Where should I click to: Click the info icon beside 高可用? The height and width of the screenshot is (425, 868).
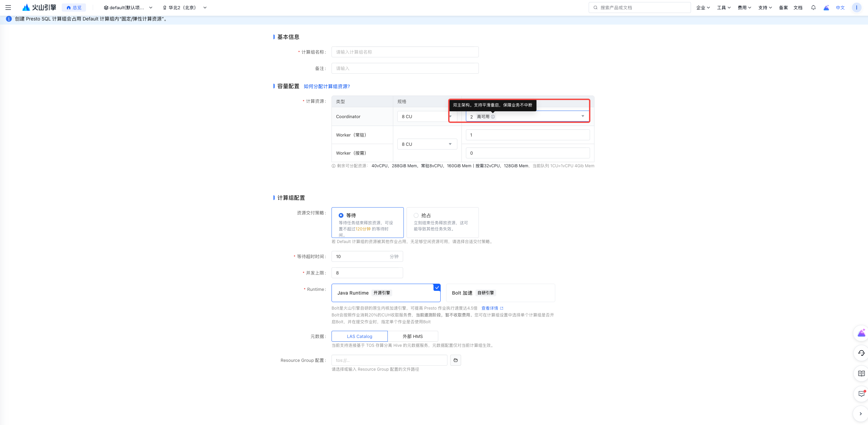(493, 117)
